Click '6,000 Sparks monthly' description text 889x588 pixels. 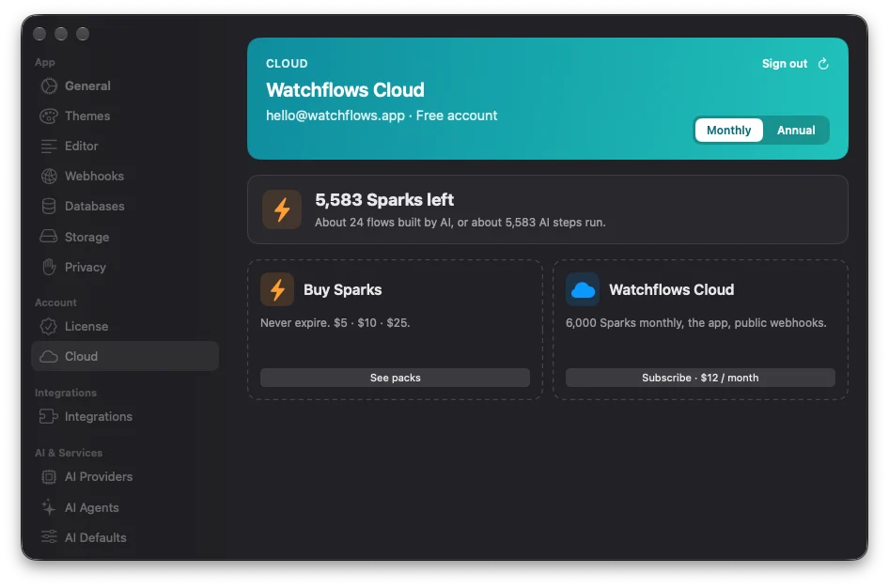[x=695, y=323]
